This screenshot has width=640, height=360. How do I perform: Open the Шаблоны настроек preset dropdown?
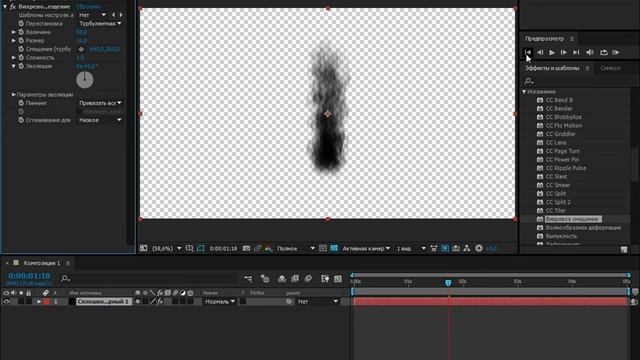(x=93, y=15)
